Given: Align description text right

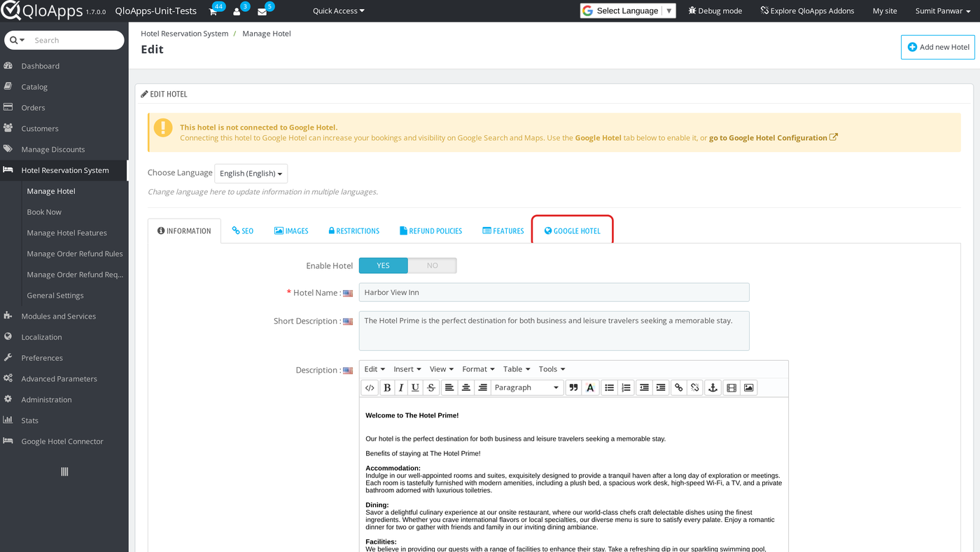Looking at the screenshot, I should (482, 387).
